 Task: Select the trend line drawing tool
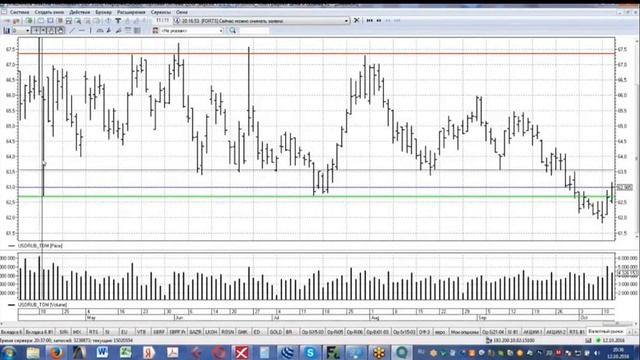pyautogui.click(x=72, y=31)
